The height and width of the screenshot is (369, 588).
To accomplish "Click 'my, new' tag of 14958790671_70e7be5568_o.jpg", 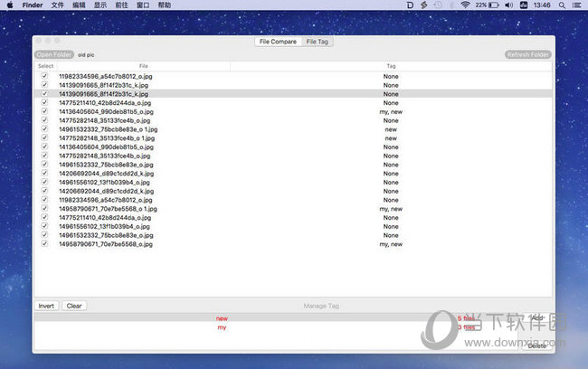I will pyautogui.click(x=391, y=244).
